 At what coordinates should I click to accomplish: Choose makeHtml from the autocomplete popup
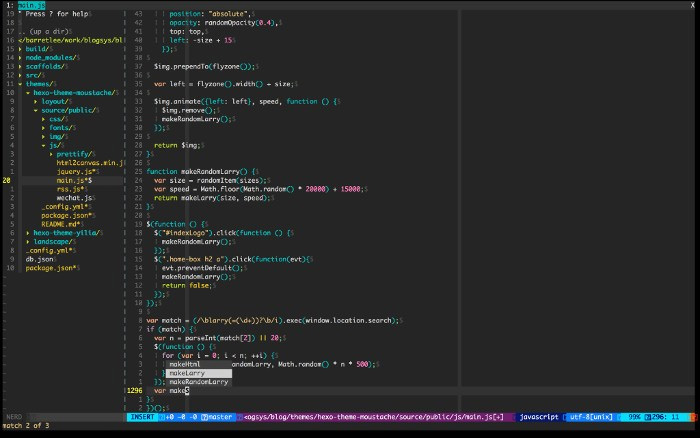[186, 364]
